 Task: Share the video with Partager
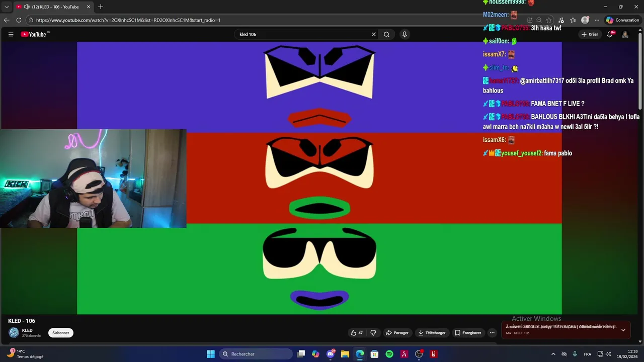[397, 333]
